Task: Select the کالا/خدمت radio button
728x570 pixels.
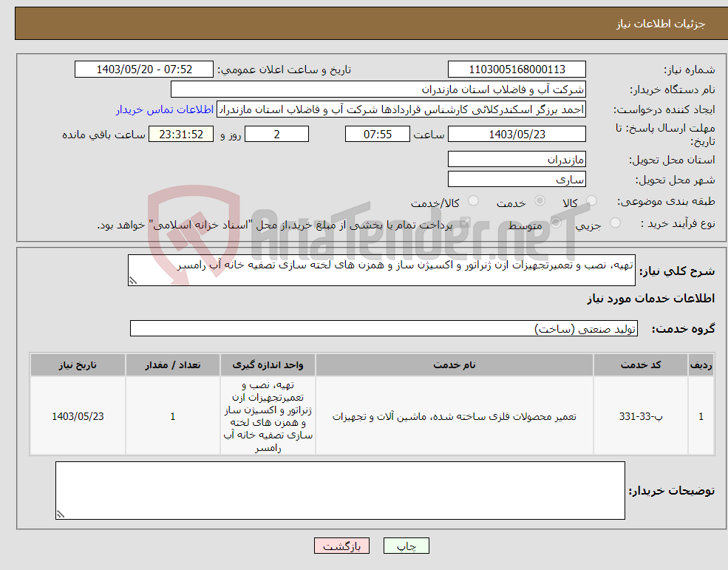Action: click(x=473, y=200)
